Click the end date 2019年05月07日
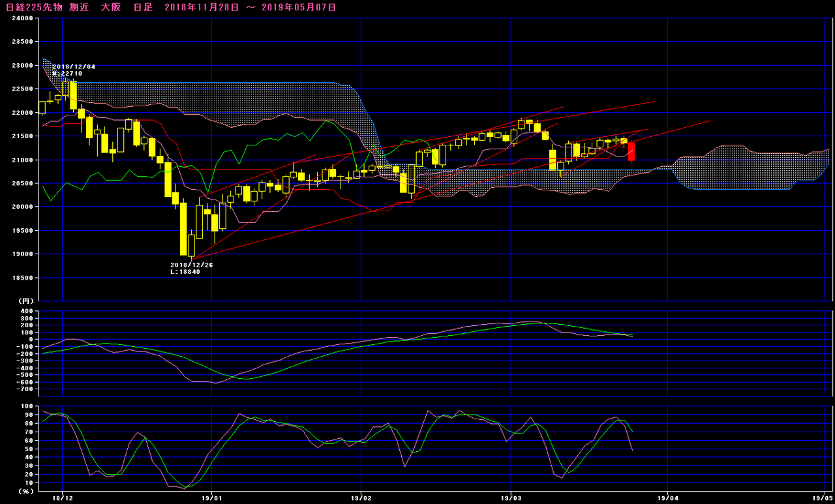Screen dimensions: 835x504 (x=300, y=7)
